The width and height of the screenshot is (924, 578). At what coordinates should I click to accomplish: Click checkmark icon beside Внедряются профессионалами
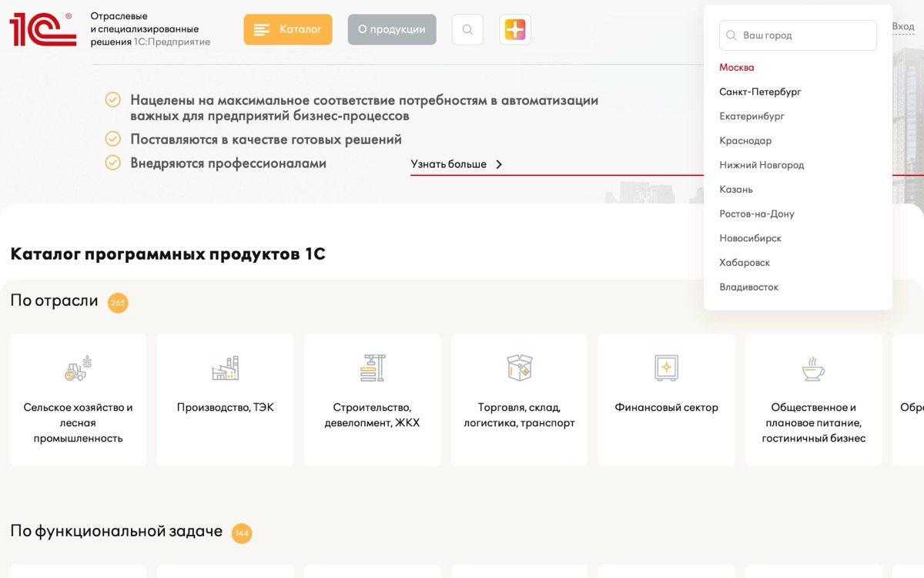[113, 163]
